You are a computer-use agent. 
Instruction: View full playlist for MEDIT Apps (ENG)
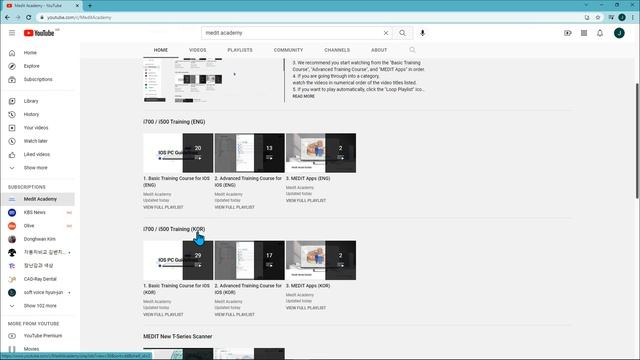point(306,201)
